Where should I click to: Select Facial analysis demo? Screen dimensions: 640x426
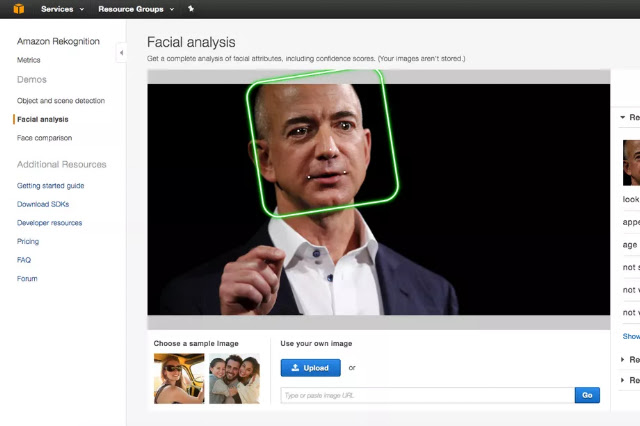point(42,120)
